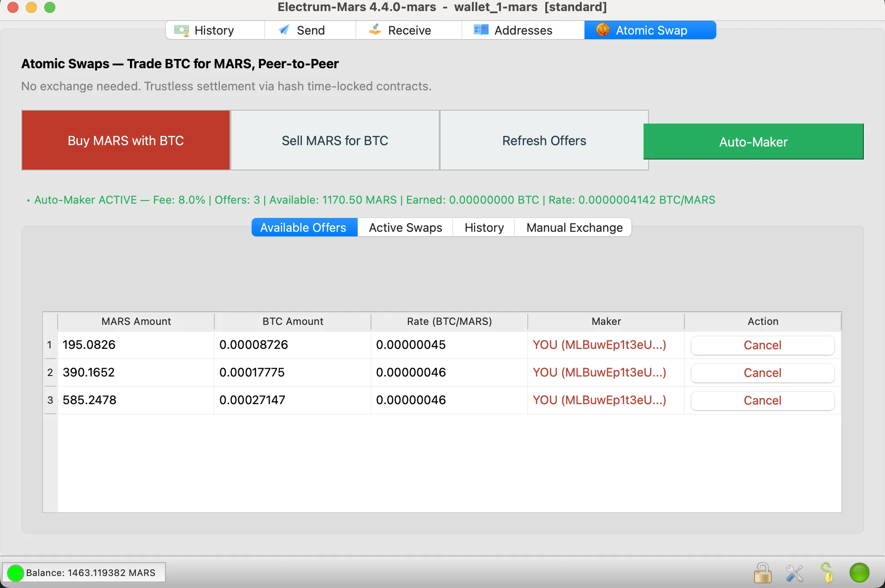Cancel the 195.0826 MARS offer
This screenshot has width=885, height=588.
(x=762, y=345)
